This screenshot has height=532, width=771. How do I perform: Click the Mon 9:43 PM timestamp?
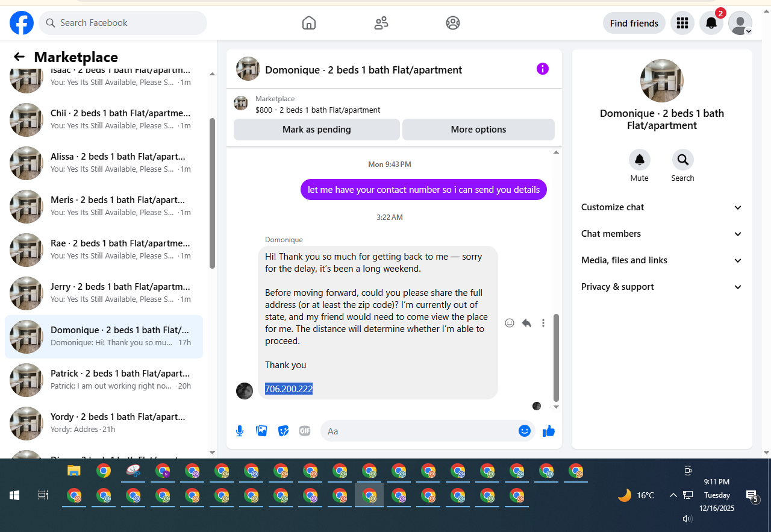point(390,164)
